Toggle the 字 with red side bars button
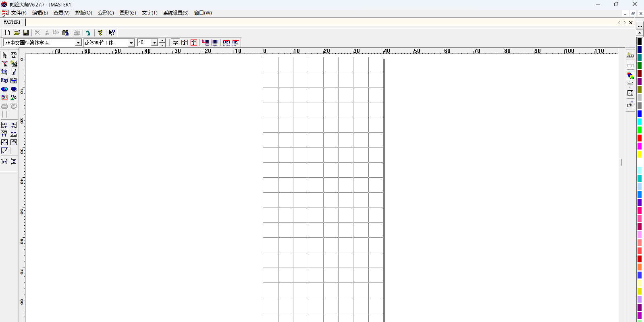The width and height of the screenshot is (644, 322). click(185, 43)
